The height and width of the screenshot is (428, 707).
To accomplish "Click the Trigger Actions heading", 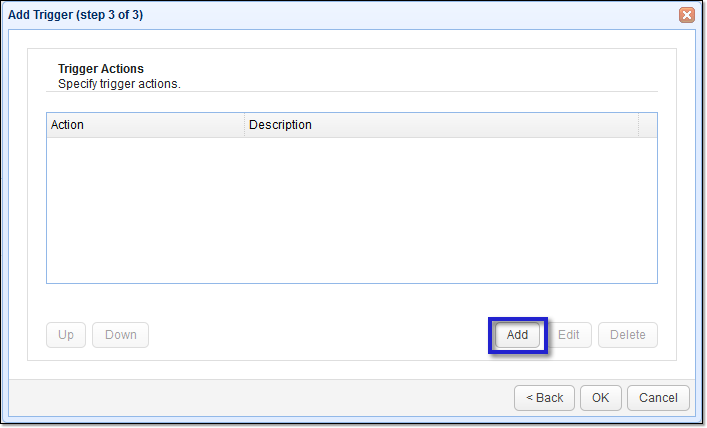I will coord(101,69).
